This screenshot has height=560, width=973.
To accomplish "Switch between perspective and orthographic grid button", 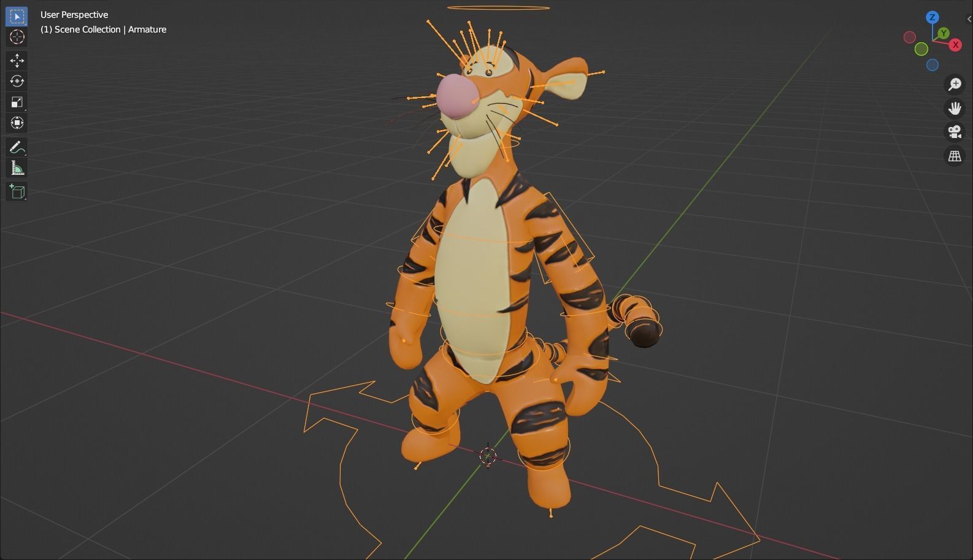I will (955, 156).
